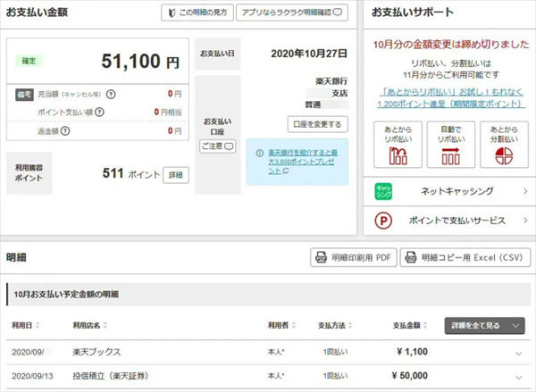Screen dimensions: 536x392
Task: Click the green キャッシング icon
Action: click(383, 191)
